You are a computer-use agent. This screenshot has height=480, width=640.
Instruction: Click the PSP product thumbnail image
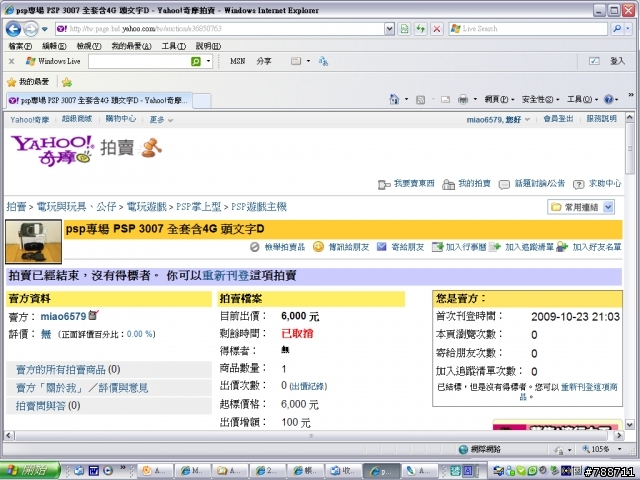[33, 242]
